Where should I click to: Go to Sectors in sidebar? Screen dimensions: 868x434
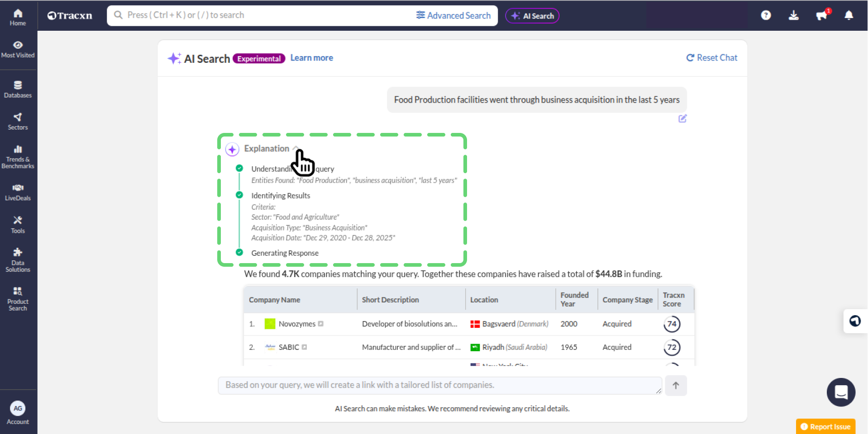point(18,121)
